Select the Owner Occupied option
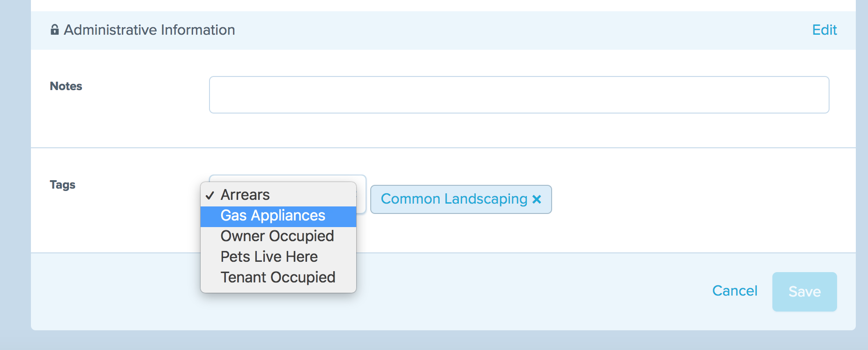The image size is (868, 350). (x=278, y=236)
